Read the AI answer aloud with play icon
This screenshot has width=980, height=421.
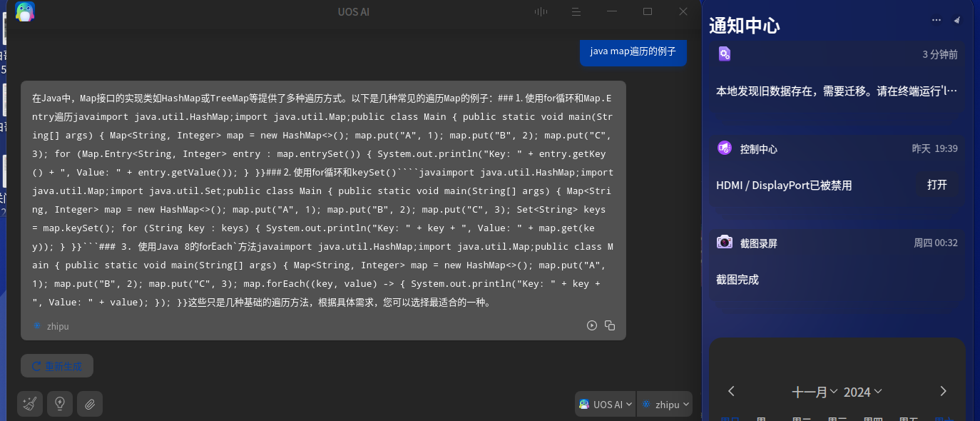click(592, 325)
